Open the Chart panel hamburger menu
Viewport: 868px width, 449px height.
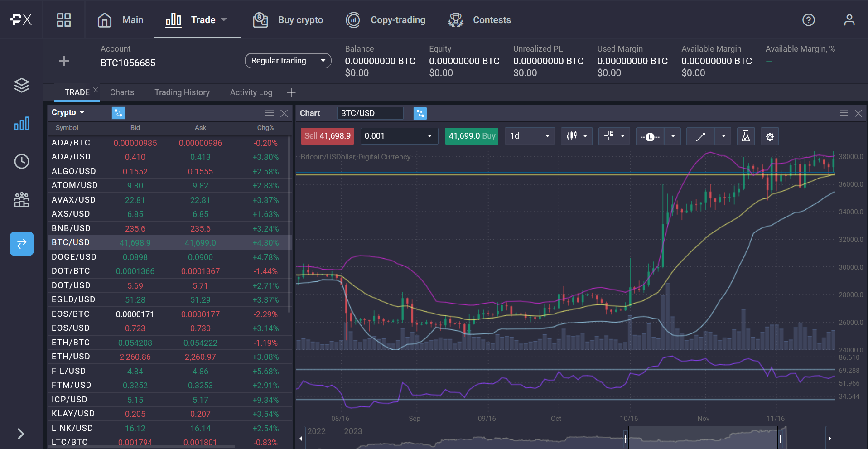point(844,113)
